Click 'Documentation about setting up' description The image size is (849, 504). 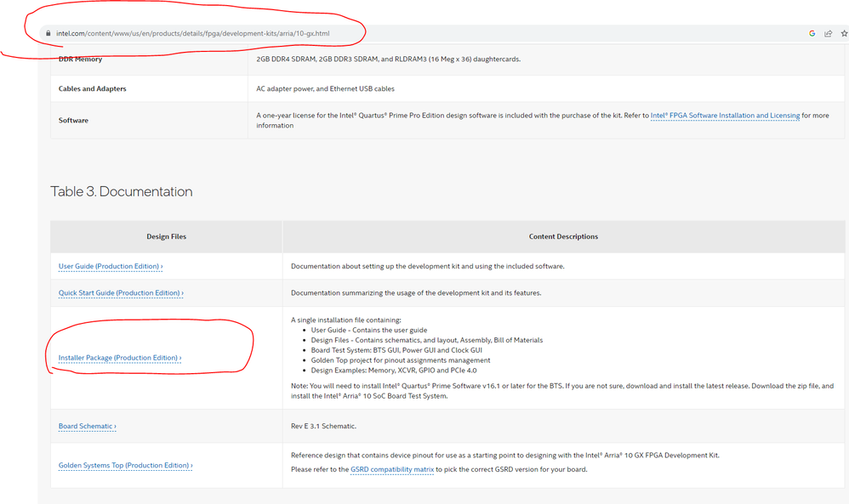(427, 266)
